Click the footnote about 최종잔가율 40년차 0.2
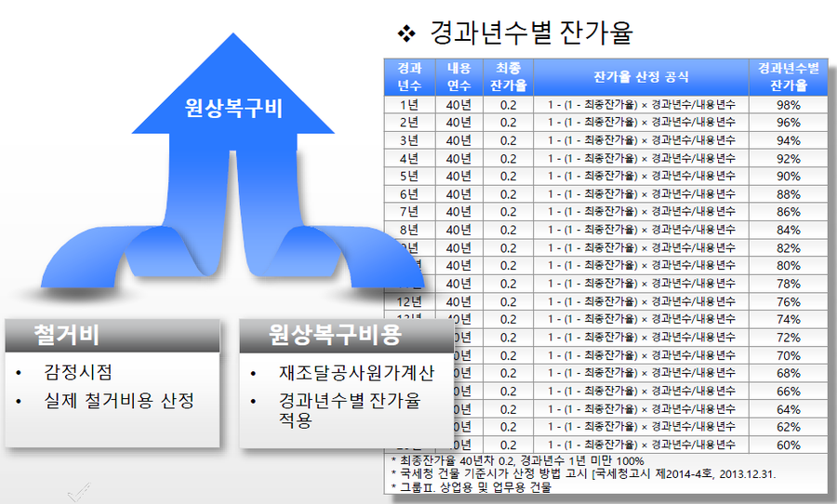 point(518,460)
